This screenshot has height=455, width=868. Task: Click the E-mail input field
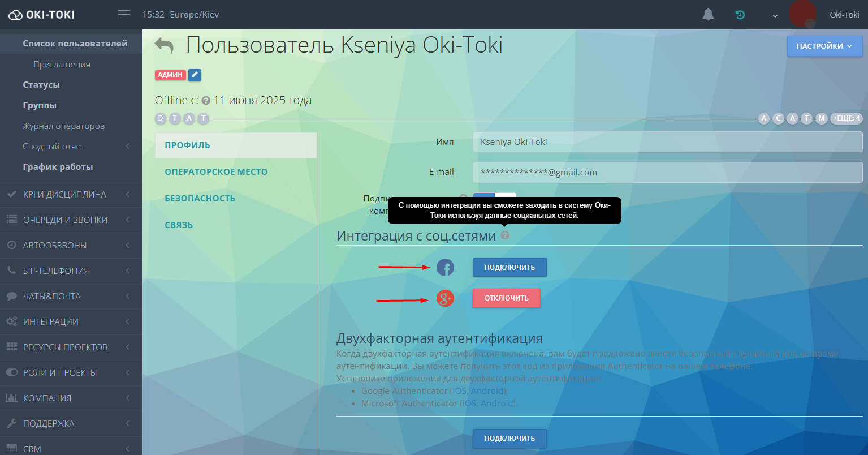coord(668,173)
